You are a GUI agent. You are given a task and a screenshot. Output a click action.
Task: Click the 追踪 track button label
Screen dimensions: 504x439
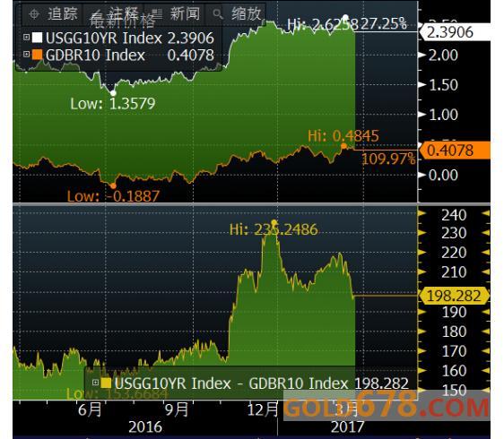click(x=63, y=13)
